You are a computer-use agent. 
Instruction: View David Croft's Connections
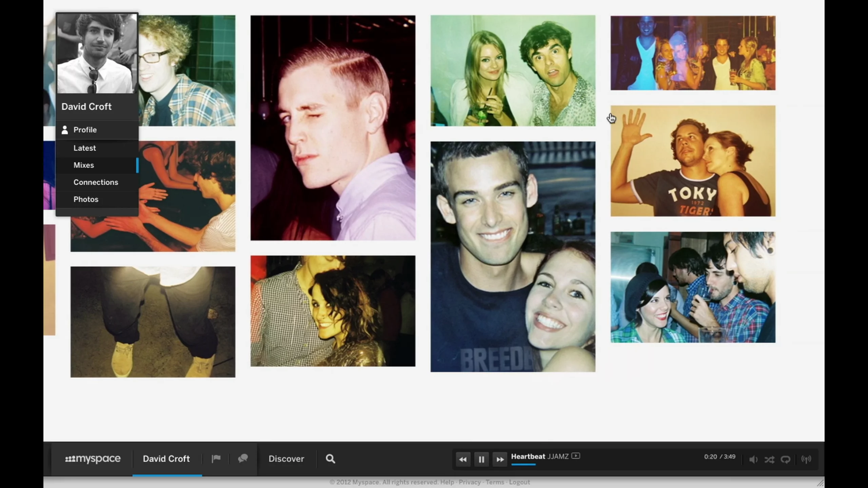(96, 182)
